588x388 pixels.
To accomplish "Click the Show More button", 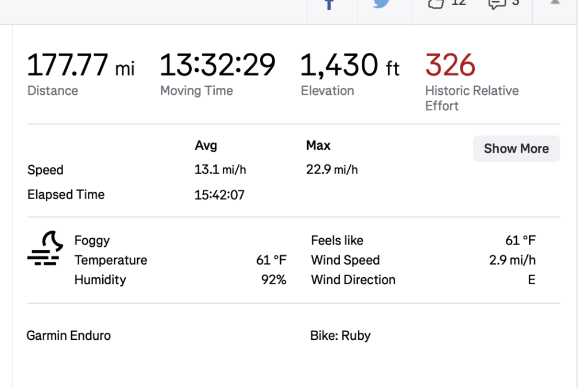I will tap(516, 149).
